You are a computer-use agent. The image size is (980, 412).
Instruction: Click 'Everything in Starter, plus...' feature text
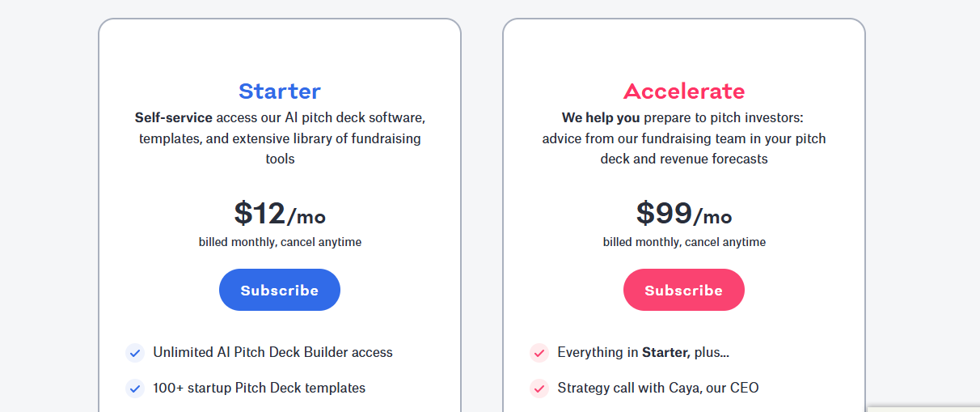point(644,352)
